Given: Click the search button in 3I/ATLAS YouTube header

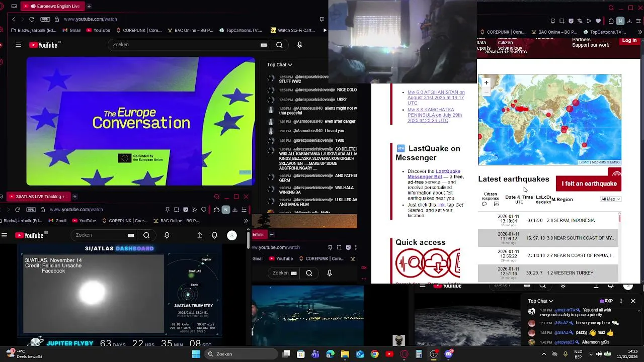Looking at the screenshot, I should coord(146,235).
